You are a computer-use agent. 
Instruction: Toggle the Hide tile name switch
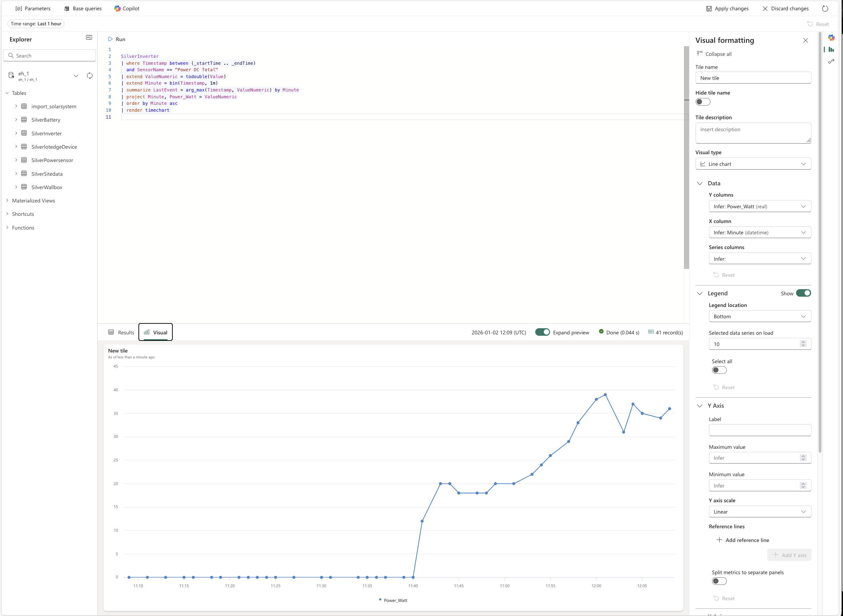point(703,102)
